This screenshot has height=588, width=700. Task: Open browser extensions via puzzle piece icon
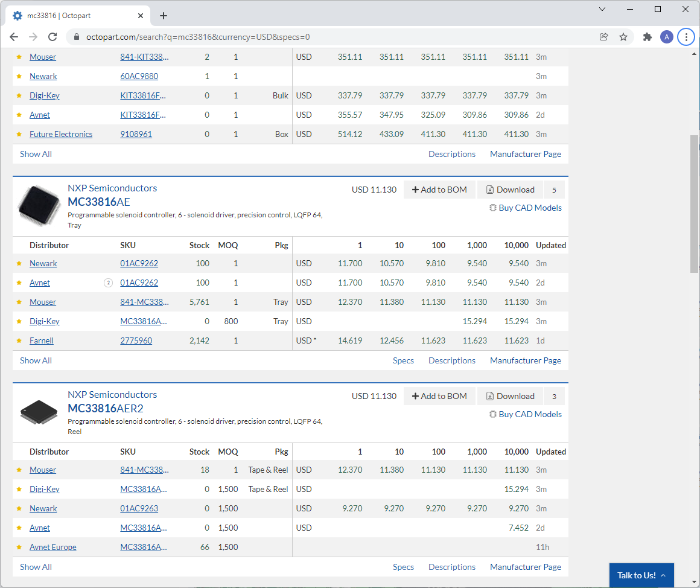(647, 37)
